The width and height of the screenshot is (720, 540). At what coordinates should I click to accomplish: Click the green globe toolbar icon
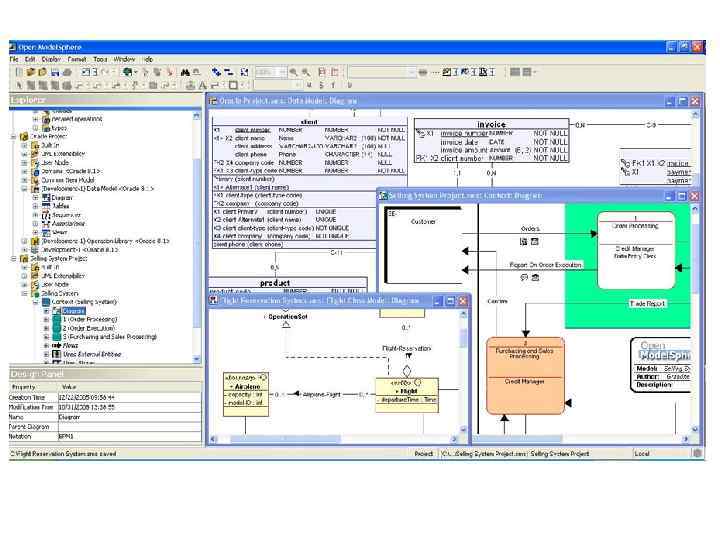[x=128, y=72]
